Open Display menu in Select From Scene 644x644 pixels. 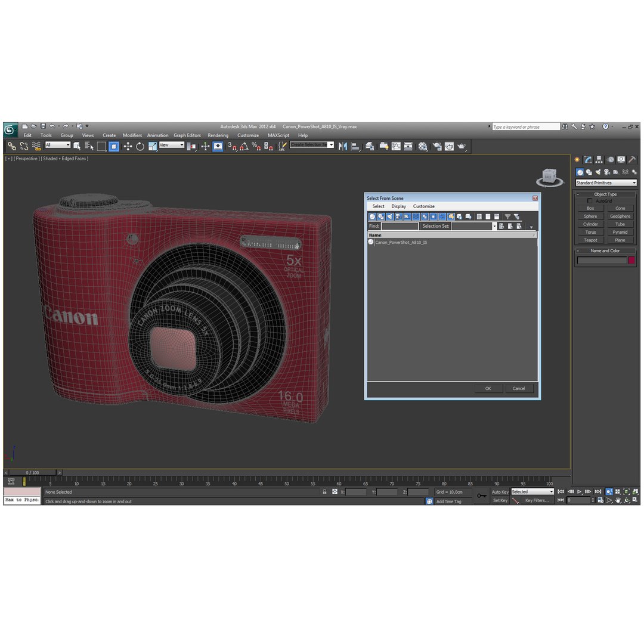pos(398,206)
